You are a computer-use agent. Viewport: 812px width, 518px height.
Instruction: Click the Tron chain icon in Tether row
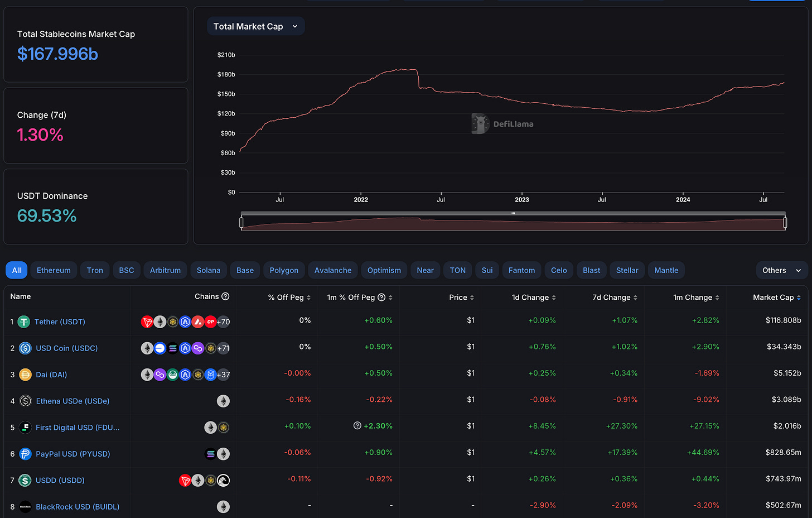147,322
